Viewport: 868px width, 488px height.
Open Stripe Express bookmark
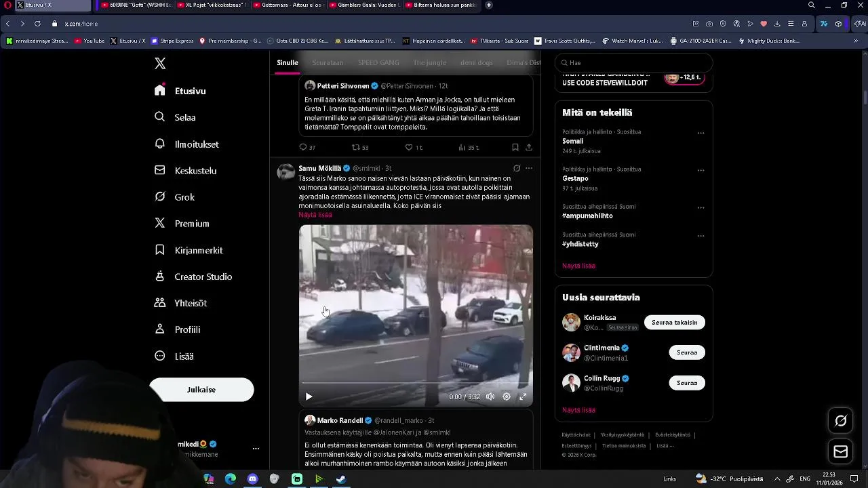pyautogui.click(x=172, y=41)
